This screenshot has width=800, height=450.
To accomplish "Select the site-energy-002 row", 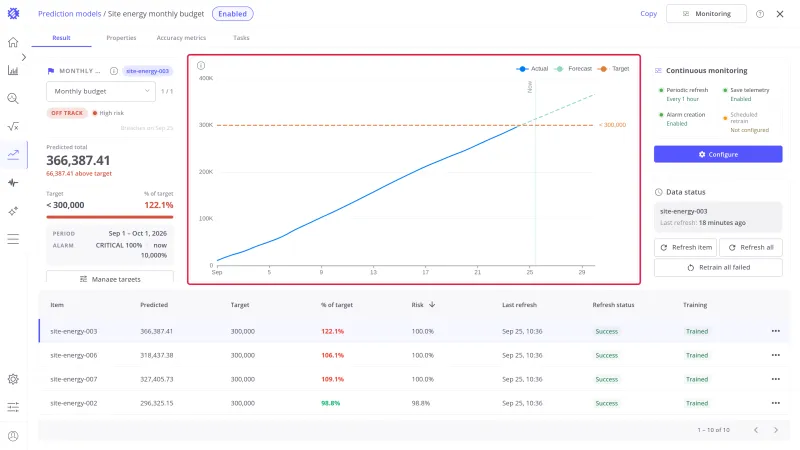I will coord(414,403).
